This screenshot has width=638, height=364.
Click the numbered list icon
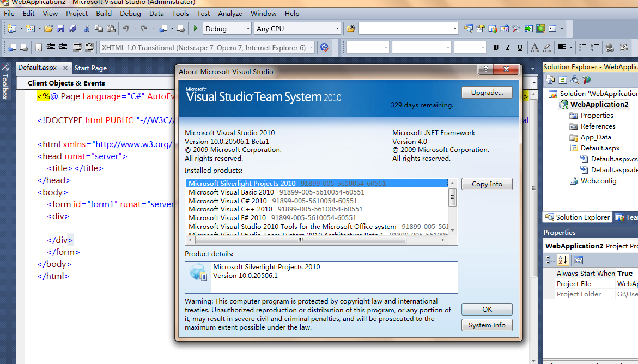pos(595,47)
